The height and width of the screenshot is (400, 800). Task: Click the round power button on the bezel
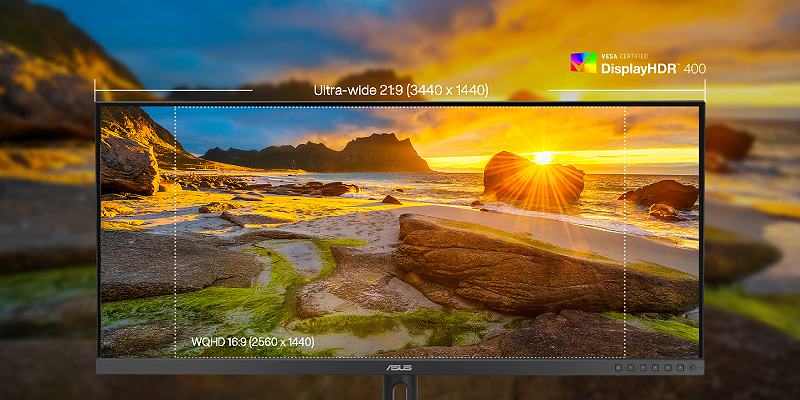point(693,368)
